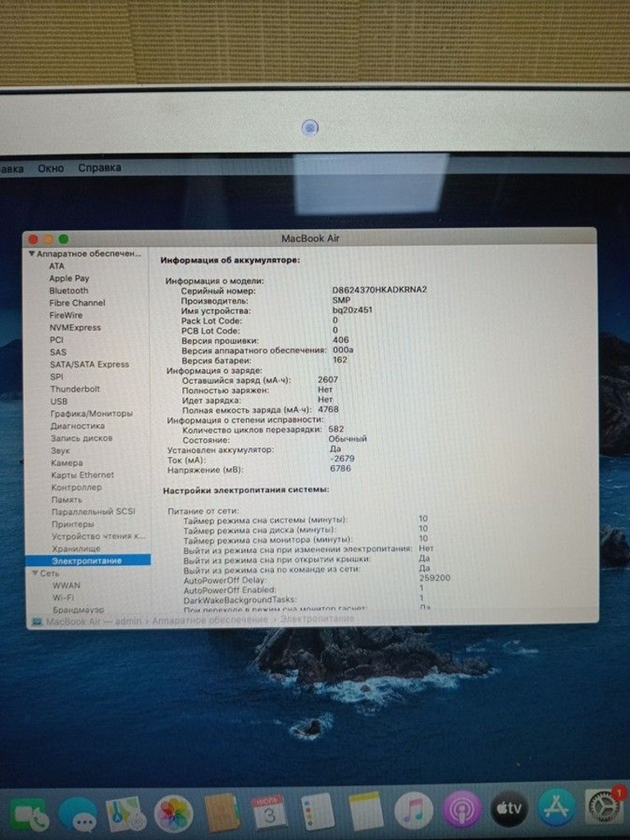Image resolution: width=630 pixels, height=840 pixels.
Task: Select Apple Pay in the sidebar
Action: (x=69, y=278)
